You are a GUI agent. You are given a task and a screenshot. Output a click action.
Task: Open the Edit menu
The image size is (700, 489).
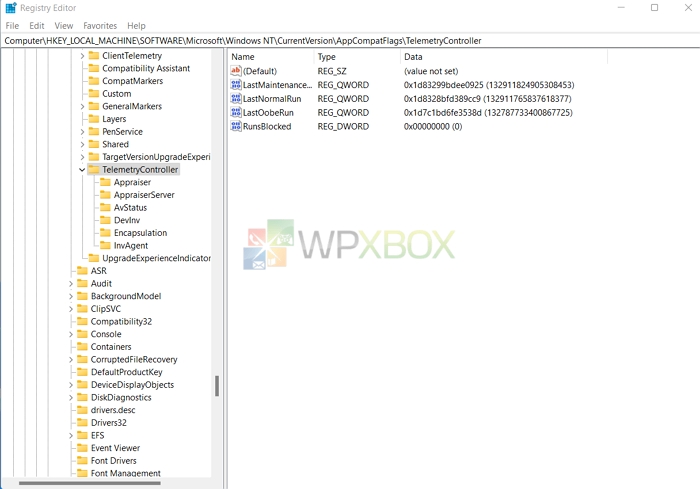(x=37, y=26)
